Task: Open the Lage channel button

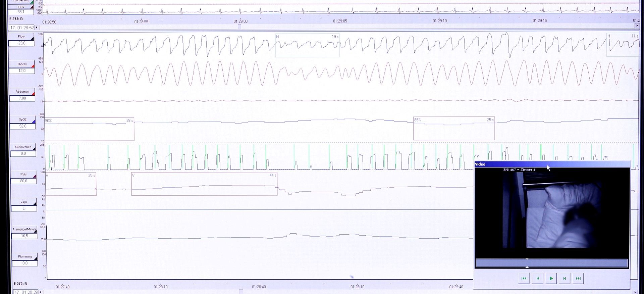Action: pos(24,202)
